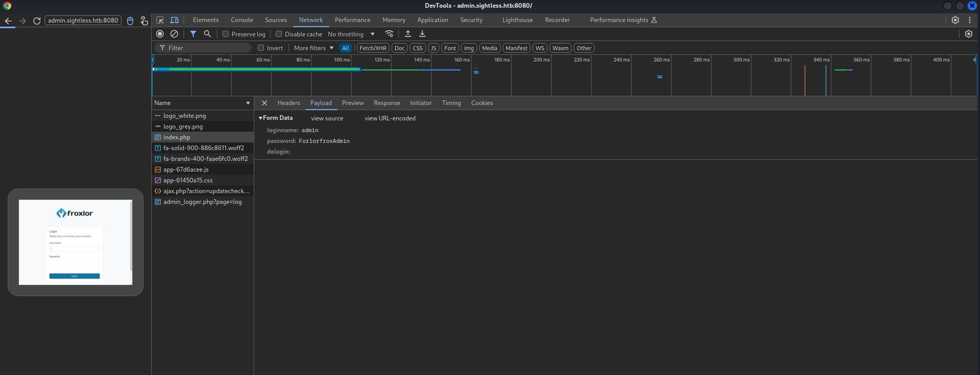The width and height of the screenshot is (980, 375).
Task: Filter requests by Fetch/XHR
Action: (373, 48)
